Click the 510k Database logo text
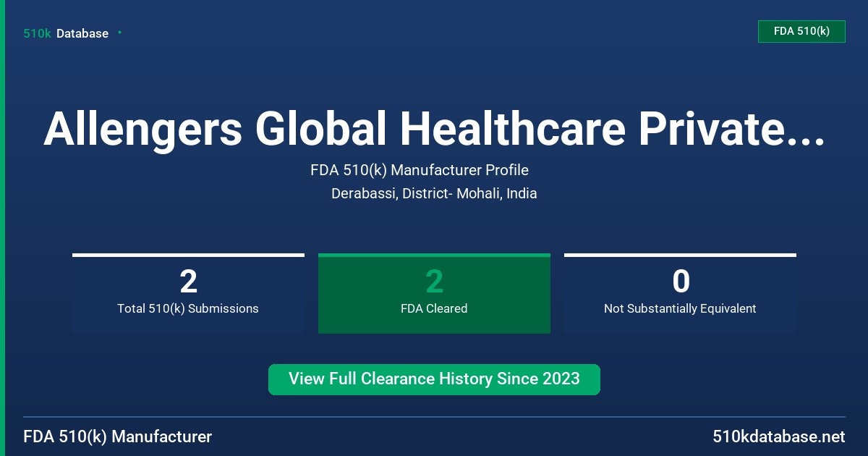Screen dimensions: 868x456 coord(66,33)
